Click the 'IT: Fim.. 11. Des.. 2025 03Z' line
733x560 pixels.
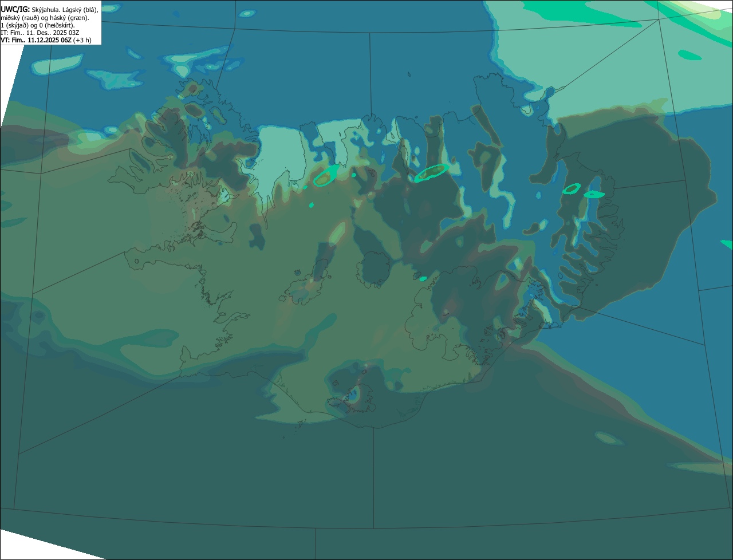click(40, 33)
